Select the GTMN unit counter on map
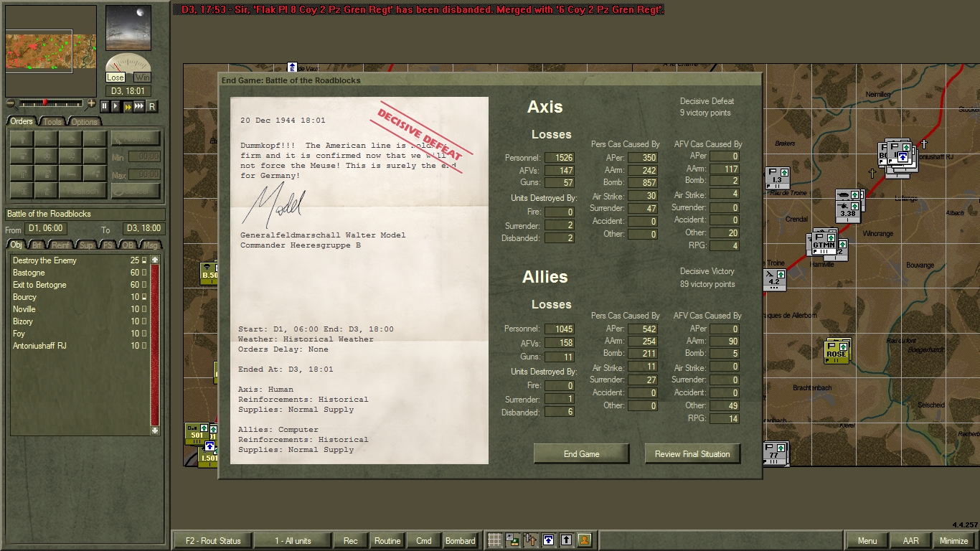Image resolution: width=980 pixels, height=551 pixels. coord(824,242)
